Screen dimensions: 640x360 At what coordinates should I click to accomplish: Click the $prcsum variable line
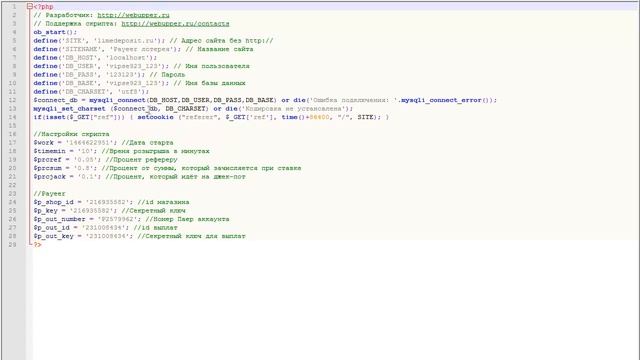[x=167, y=168]
